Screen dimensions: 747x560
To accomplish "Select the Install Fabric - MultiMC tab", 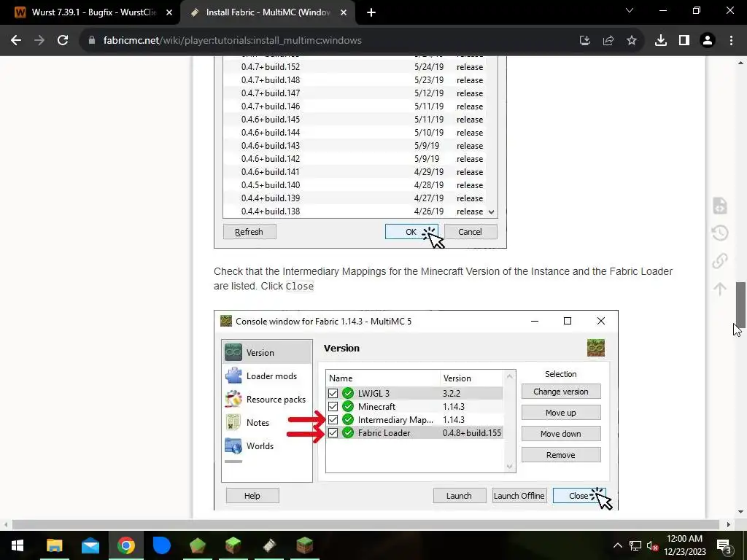I will (x=267, y=12).
